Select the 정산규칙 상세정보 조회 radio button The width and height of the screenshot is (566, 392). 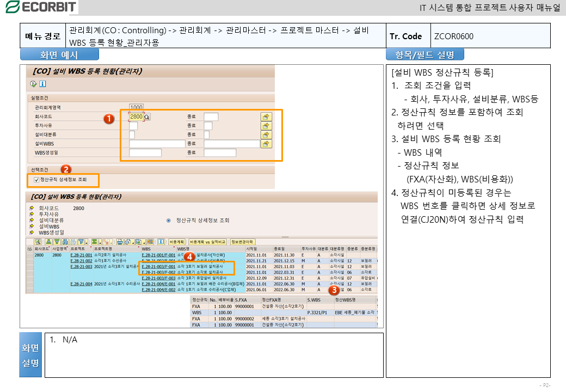169,220
